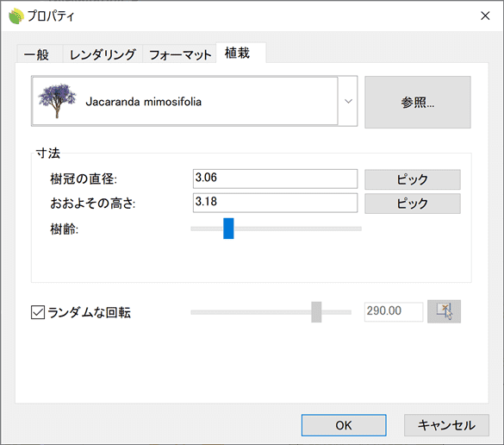Expand the plant species dropdown arrow
504x445 pixels.
pyautogui.click(x=348, y=102)
